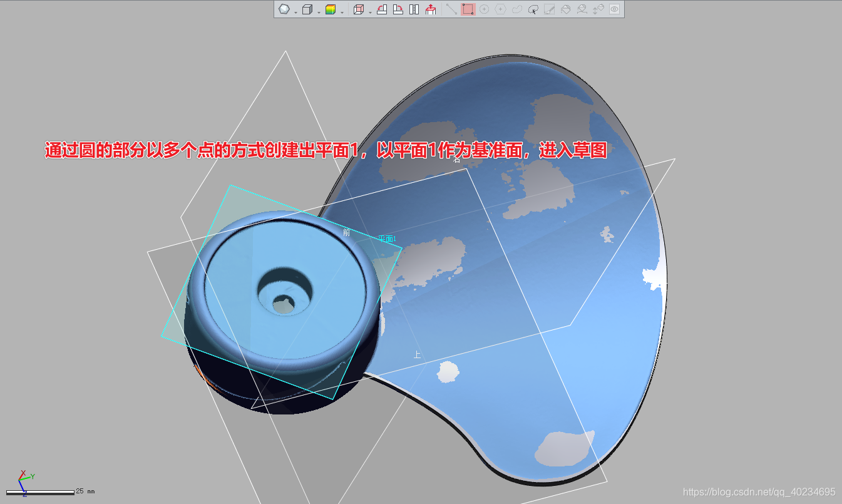Expand the body display cube dropdown arrow
The image size is (842, 504).
click(319, 12)
